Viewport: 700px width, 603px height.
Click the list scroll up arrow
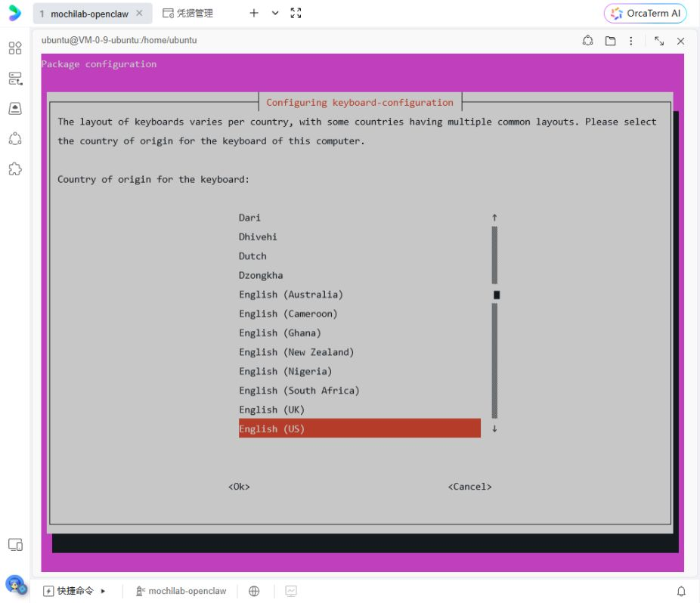pyautogui.click(x=494, y=218)
